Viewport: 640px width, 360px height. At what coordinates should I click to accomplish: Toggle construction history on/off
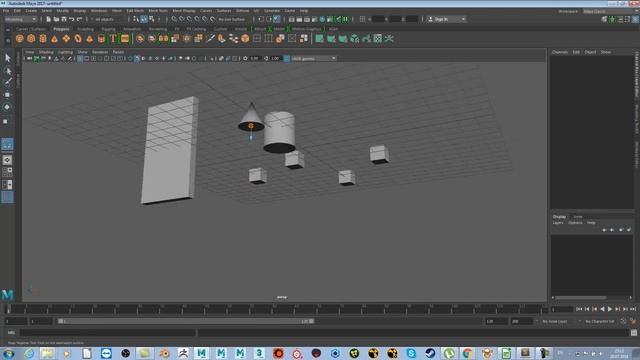[x=277, y=19]
